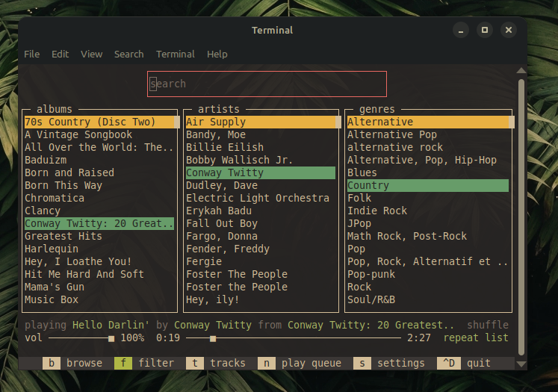Select album 70s Country (Disc Two)
The height and width of the screenshot is (392, 558).
click(99, 122)
